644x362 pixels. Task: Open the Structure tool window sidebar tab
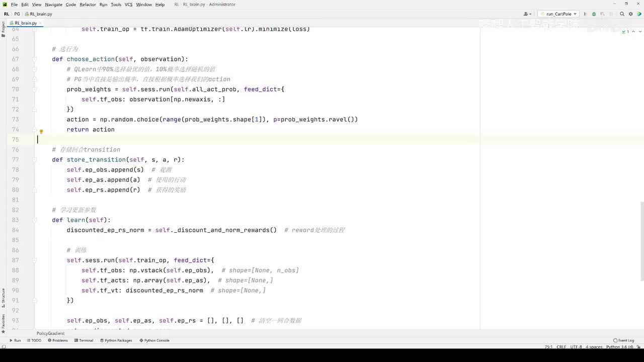3,298
